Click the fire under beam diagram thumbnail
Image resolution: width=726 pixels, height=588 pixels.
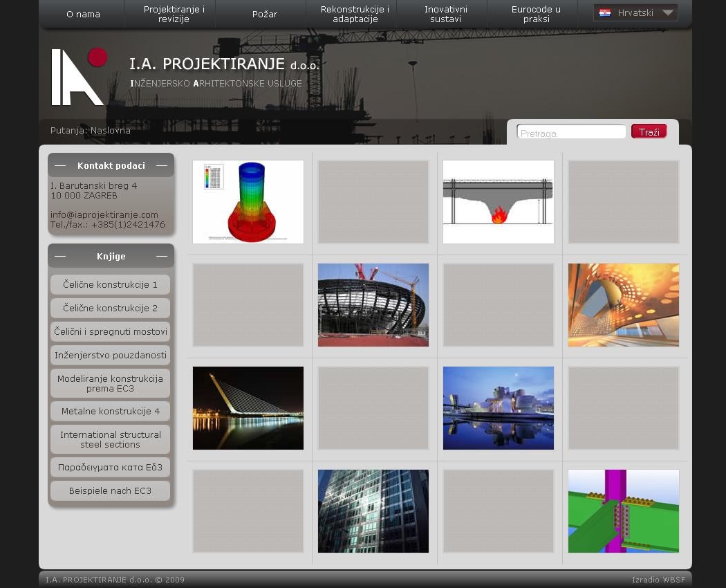pyautogui.click(x=499, y=202)
